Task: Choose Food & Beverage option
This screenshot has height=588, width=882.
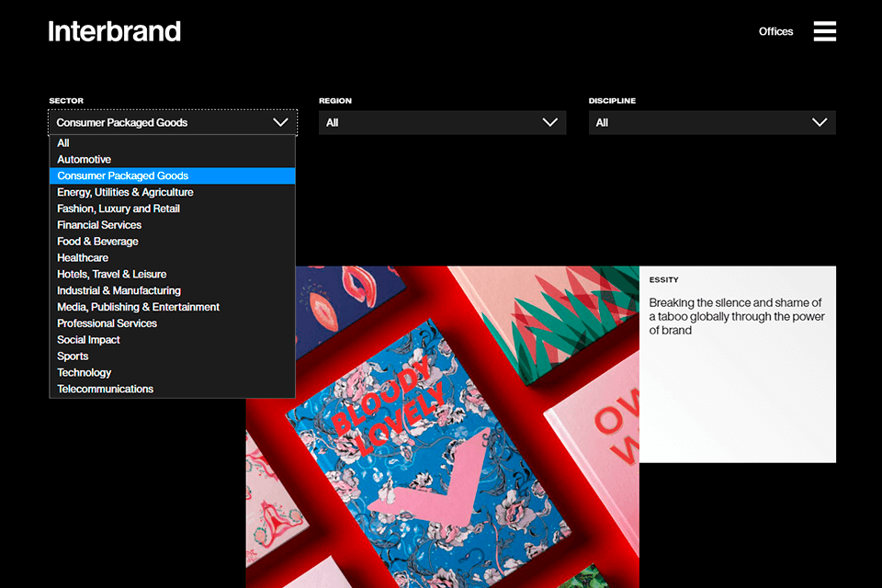Action: (x=172, y=241)
